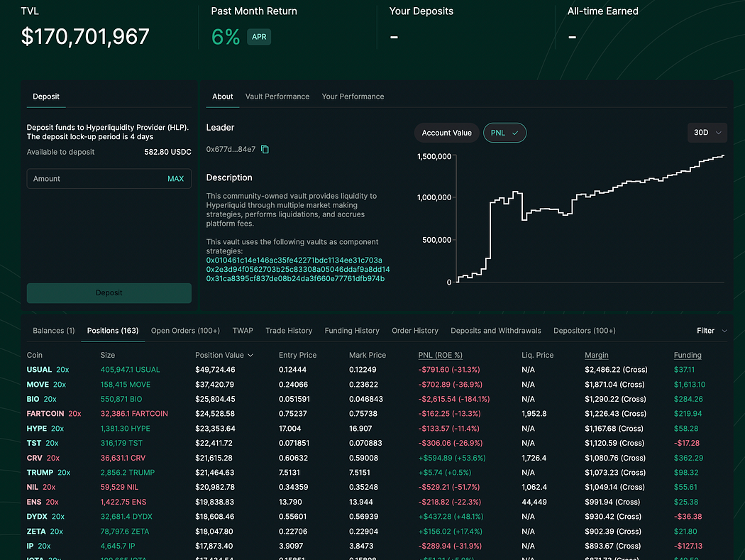Open the Balances (1) tab
Screen dimensions: 745x560
(54, 330)
